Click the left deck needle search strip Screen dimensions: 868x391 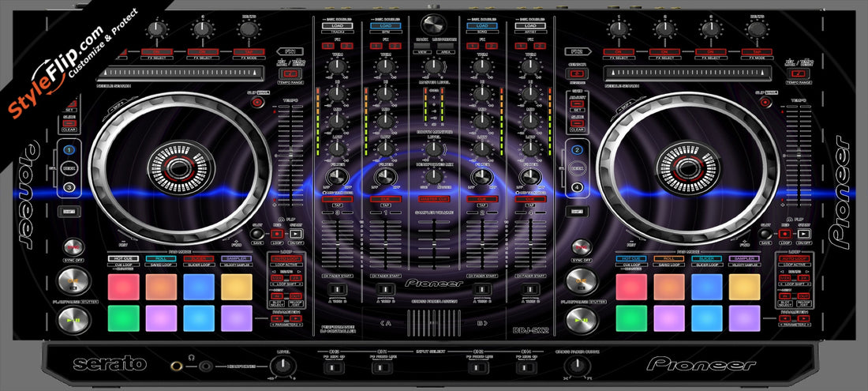point(180,74)
